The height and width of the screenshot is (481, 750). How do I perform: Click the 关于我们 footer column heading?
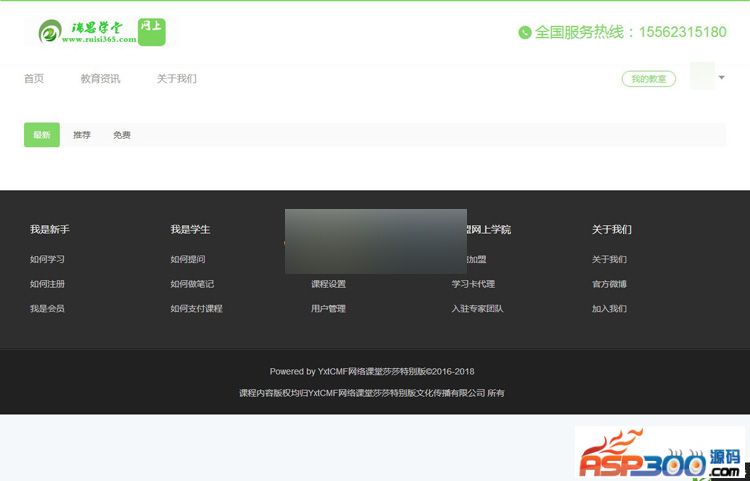[x=612, y=230]
